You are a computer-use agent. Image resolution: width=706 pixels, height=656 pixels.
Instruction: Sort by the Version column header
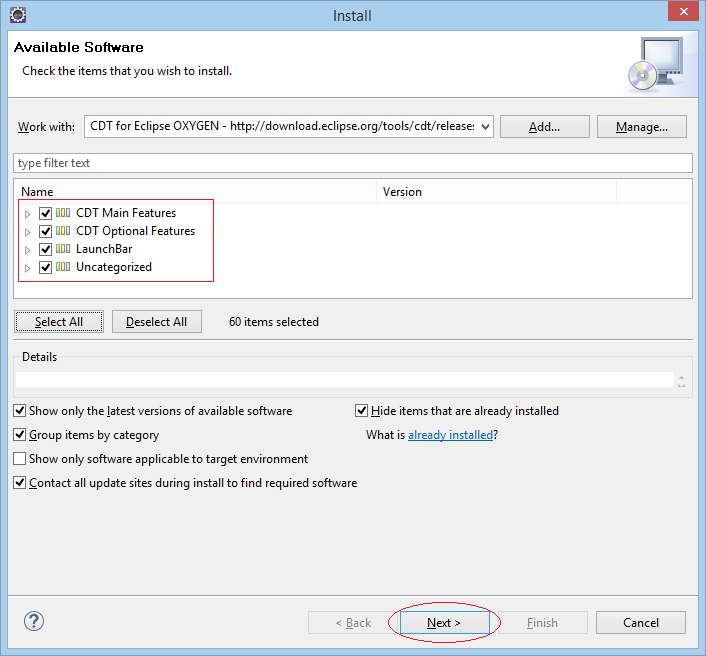coord(496,192)
